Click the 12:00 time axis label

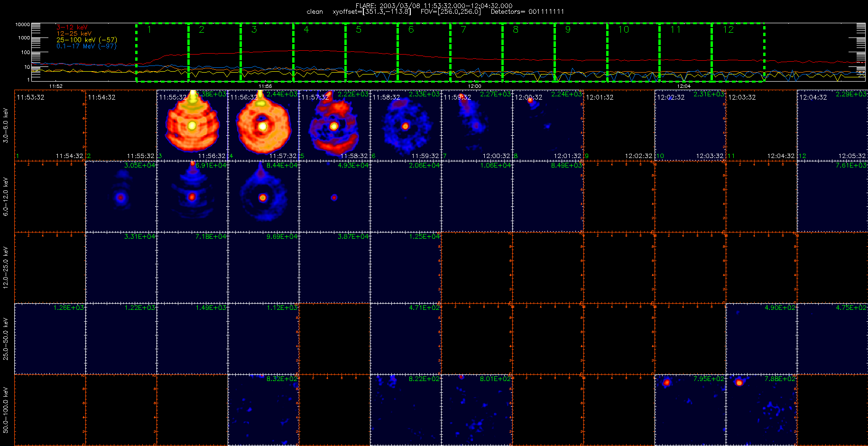point(474,86)
